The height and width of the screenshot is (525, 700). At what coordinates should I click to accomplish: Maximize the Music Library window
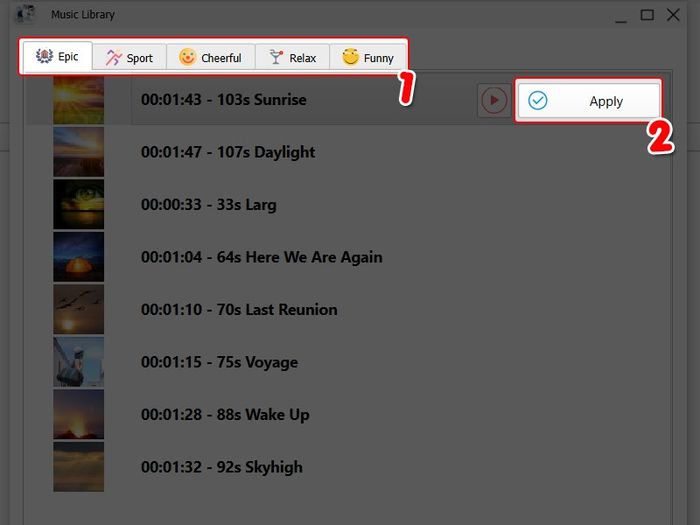[x=647, y=15]
